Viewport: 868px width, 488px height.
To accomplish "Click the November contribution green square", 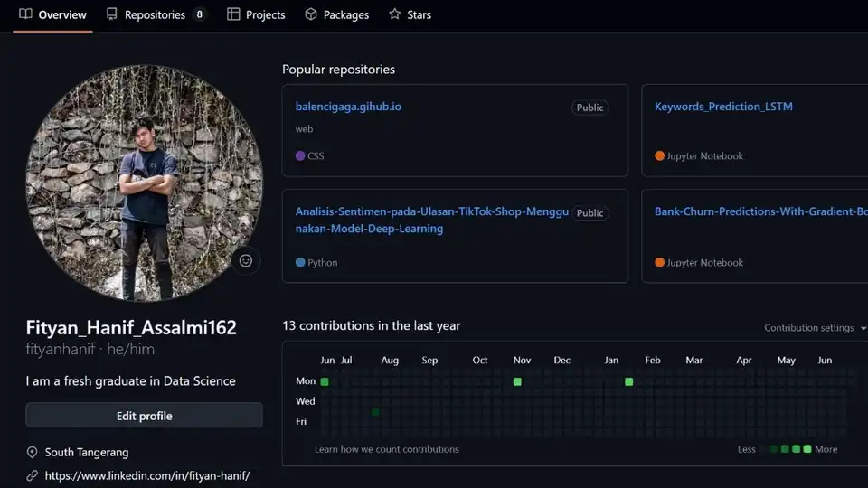I will (517, 381).
